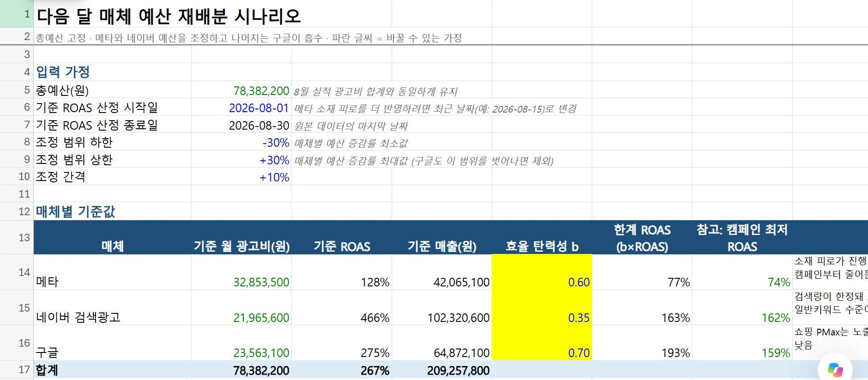Click 구글 baseline ROAS 275%

(375, 353)
